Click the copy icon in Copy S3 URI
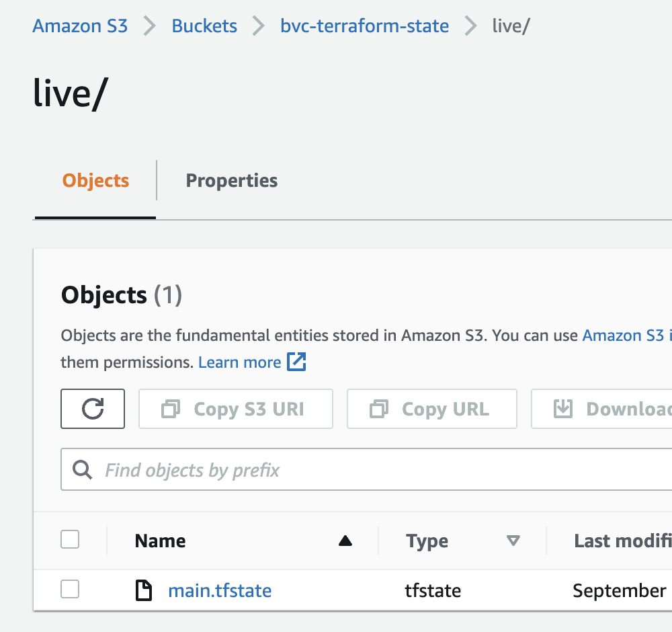672x632 pixels. pos(171,409)
